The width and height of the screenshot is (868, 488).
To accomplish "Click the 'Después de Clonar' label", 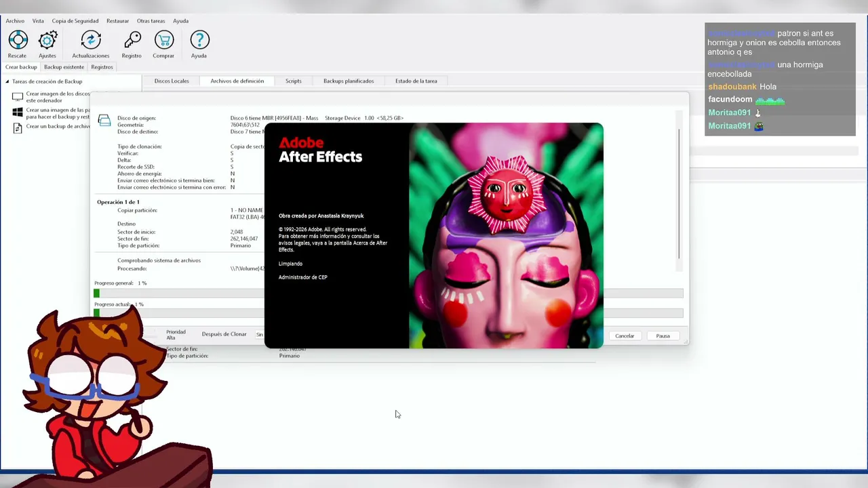I will click(224, 334).
